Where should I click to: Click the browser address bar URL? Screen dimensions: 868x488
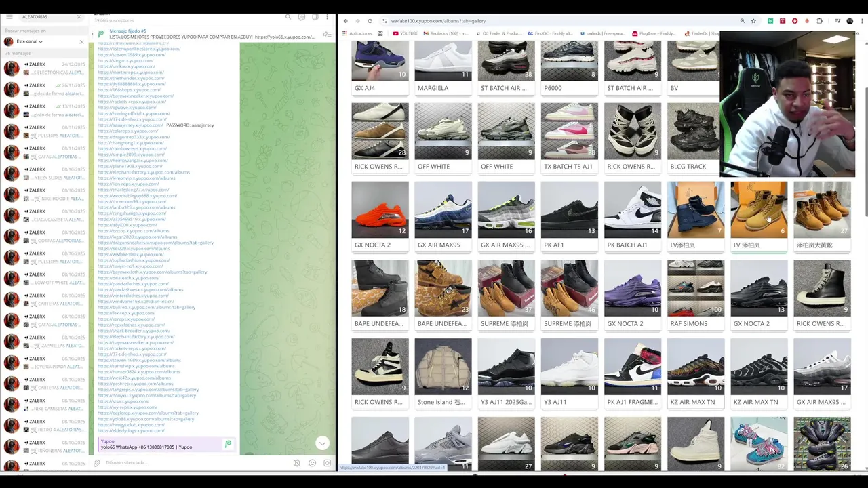point(438,21)
